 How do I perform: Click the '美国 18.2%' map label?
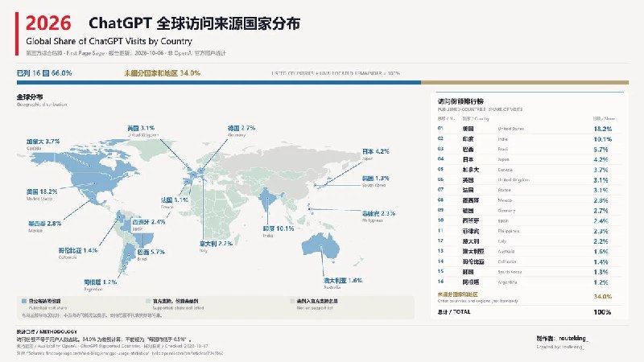coord(42,191)
